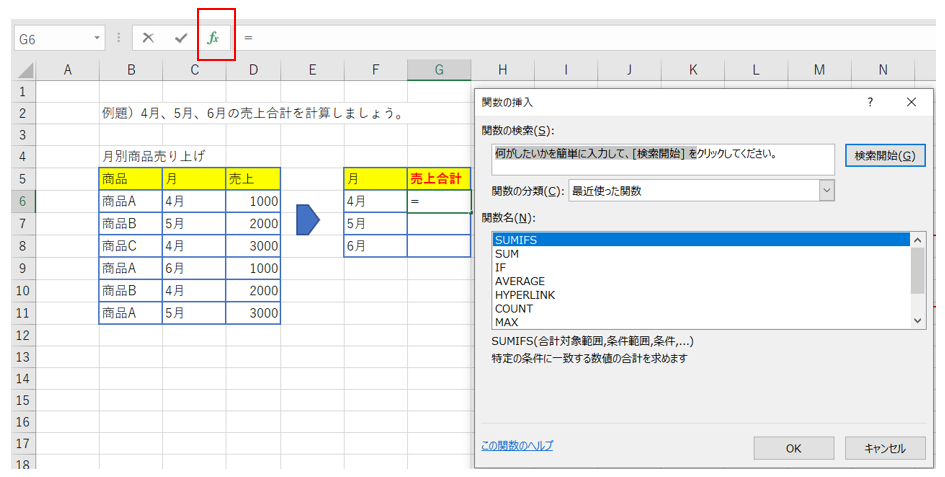Viewport: 945px width, 477px height.
Task: Click the 検索開始 search button
Action: (x=884, y=156)
